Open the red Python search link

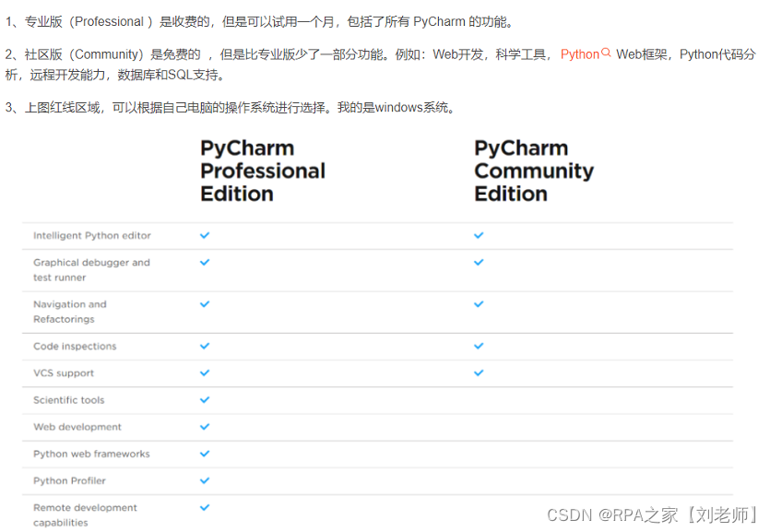(x=580, y=54)
